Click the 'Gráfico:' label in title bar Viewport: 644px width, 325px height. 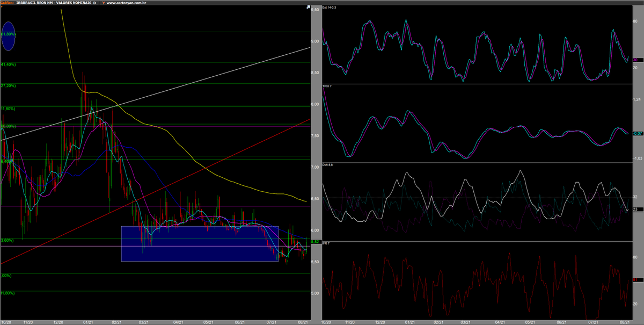click(x=8, y=3)
